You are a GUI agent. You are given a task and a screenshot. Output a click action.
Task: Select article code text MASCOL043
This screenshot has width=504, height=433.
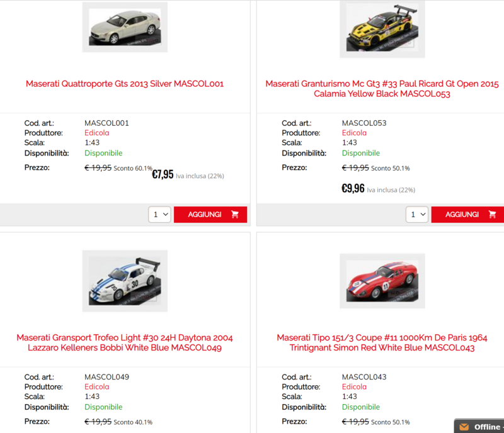tap(364, 377)
